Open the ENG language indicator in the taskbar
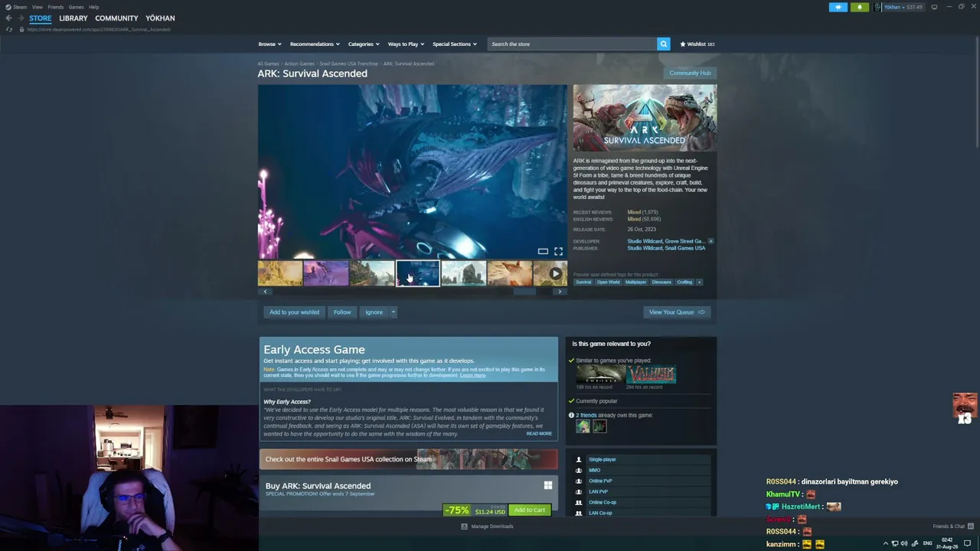Image resolution: width=980 pixels, height=551 pixels. [x=927, y=543]
